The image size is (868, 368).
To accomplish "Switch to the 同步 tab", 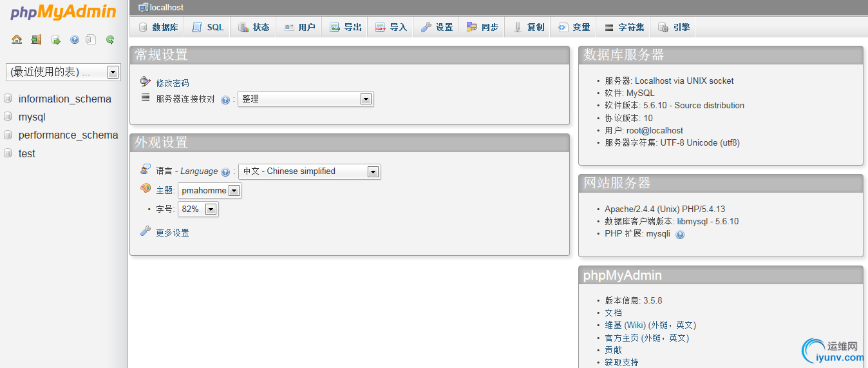I will pos(483,27).
